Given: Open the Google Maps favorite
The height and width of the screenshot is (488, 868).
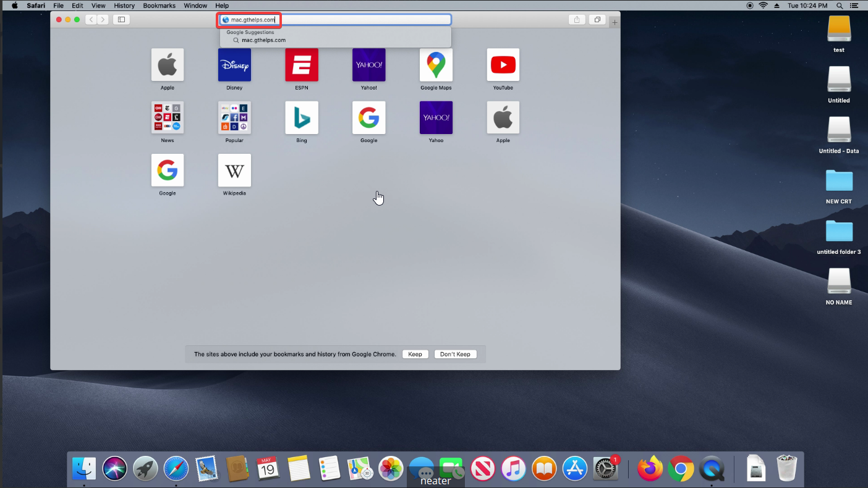Looking at the screenshot, I should click(436, 65).
